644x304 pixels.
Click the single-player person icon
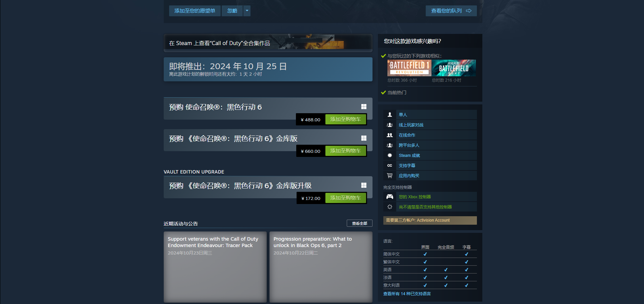(x=390, y=115)
